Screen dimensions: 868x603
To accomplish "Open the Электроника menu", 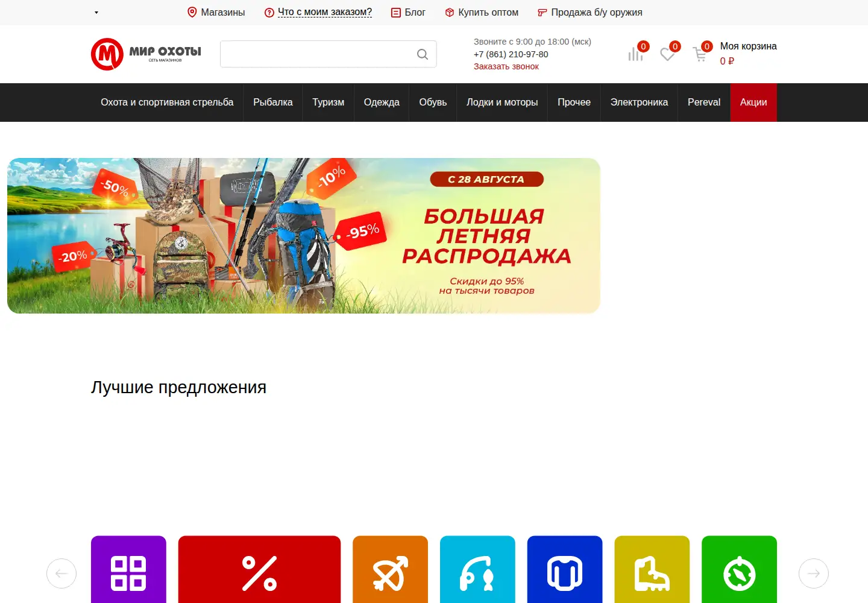I will click(639, 103).
